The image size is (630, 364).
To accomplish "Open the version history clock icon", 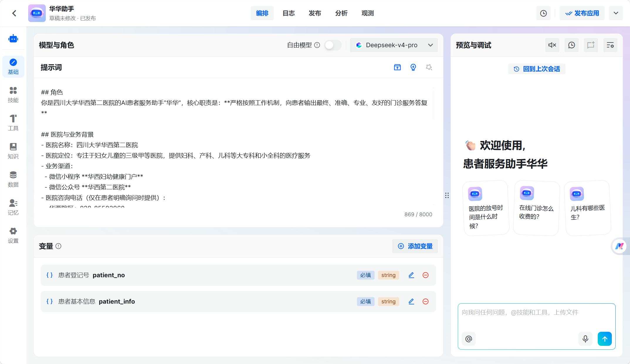I will tap(543, 13).
